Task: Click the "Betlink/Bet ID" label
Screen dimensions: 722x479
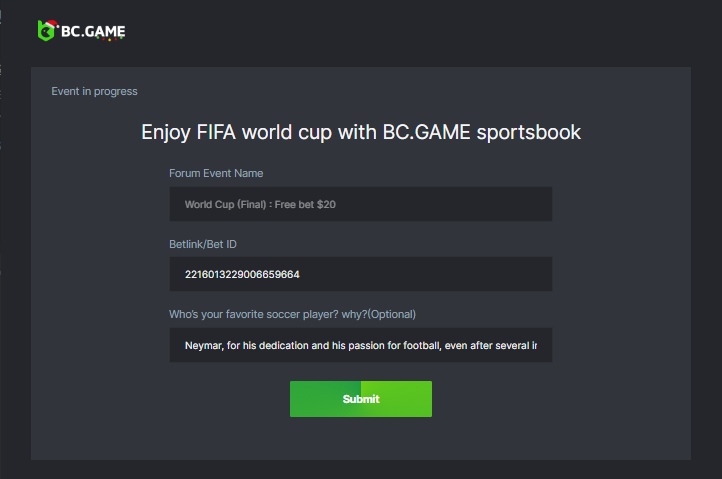Action: point(203,244)
